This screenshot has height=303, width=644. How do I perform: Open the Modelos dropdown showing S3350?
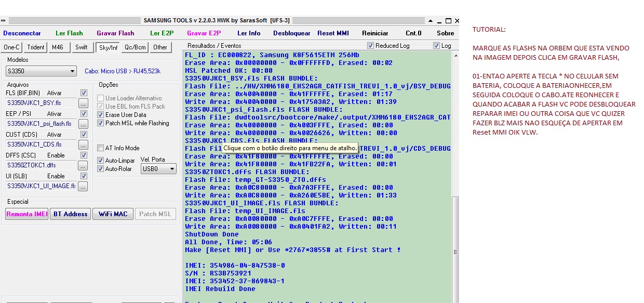(41, 71)
